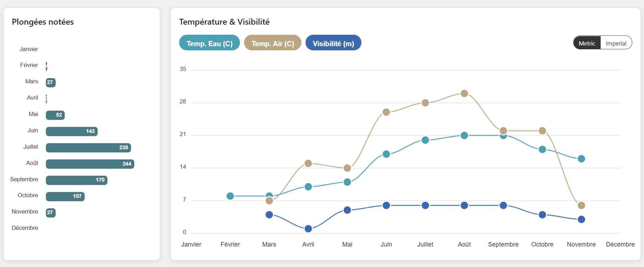The width and height of the screenshot is (644, 267).
Task: Click the Juillet bar showing 235
Action: (x=88, y=148)
